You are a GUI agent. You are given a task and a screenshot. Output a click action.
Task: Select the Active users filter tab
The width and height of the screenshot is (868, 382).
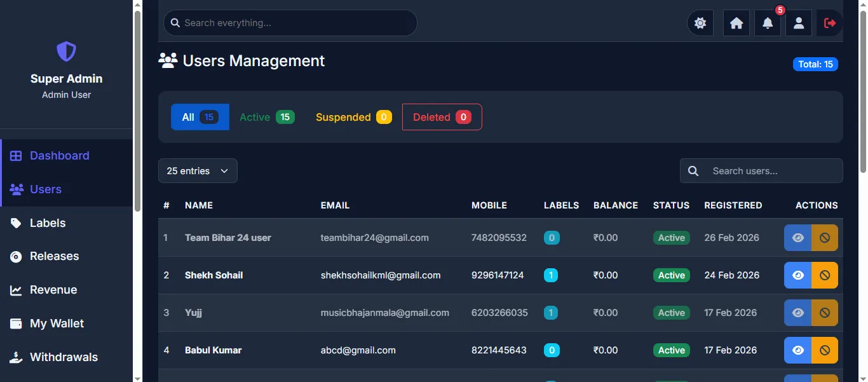click(x=267, y=117)
